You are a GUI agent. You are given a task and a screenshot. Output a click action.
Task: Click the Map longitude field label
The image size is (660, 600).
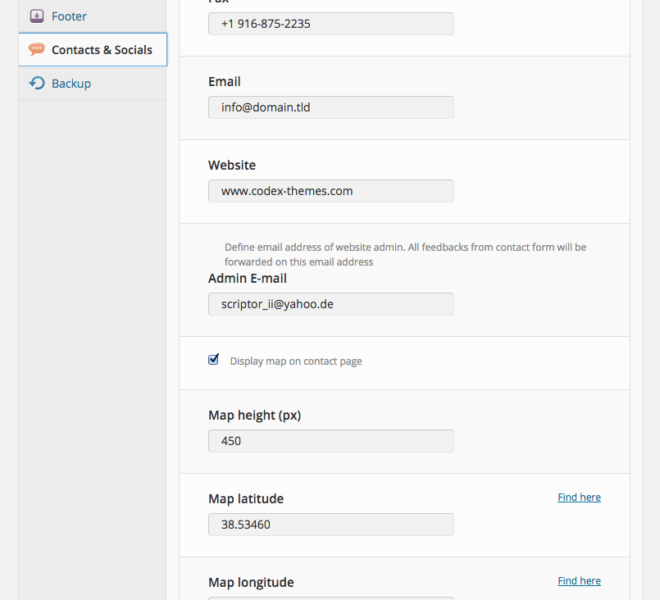click(251, 582)
